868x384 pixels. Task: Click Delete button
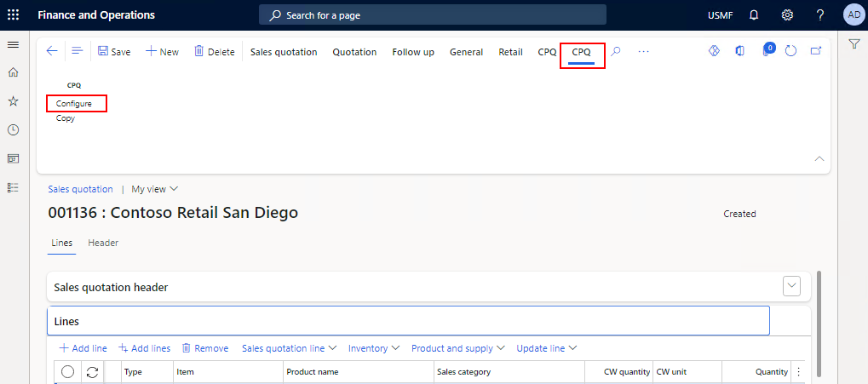pyautogui.click(x=215, y=51)
